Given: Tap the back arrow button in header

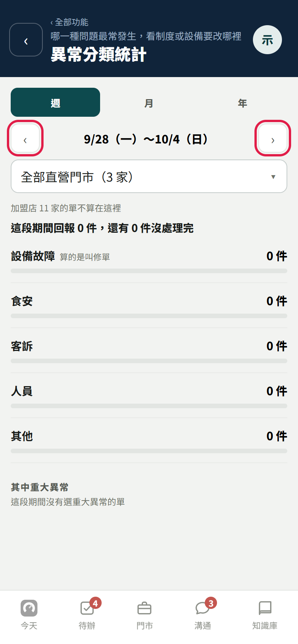Looking at the screenshot, I should [x=26, y=40].
